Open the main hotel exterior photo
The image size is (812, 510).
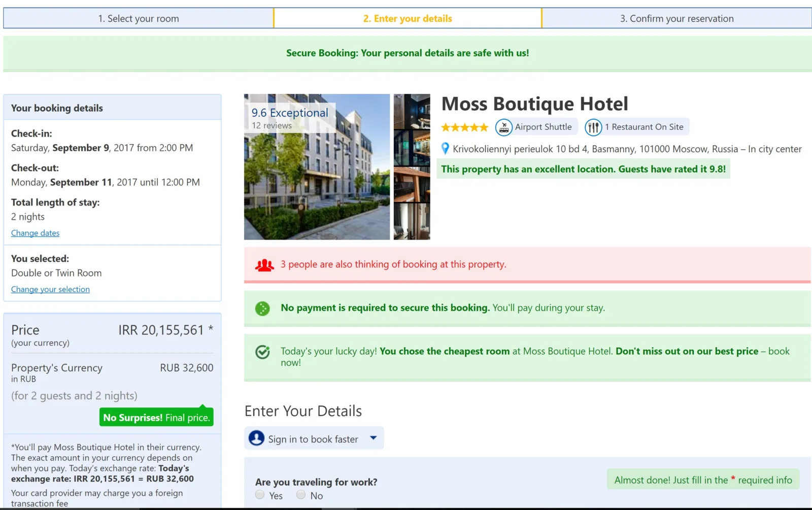317,167
